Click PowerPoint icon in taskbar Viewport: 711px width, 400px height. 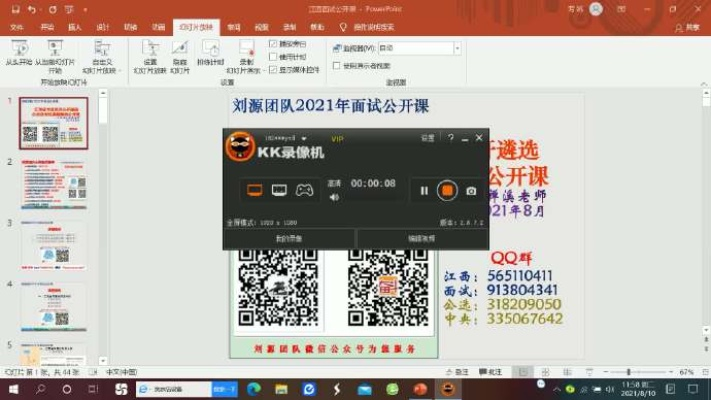pos(420,389)
